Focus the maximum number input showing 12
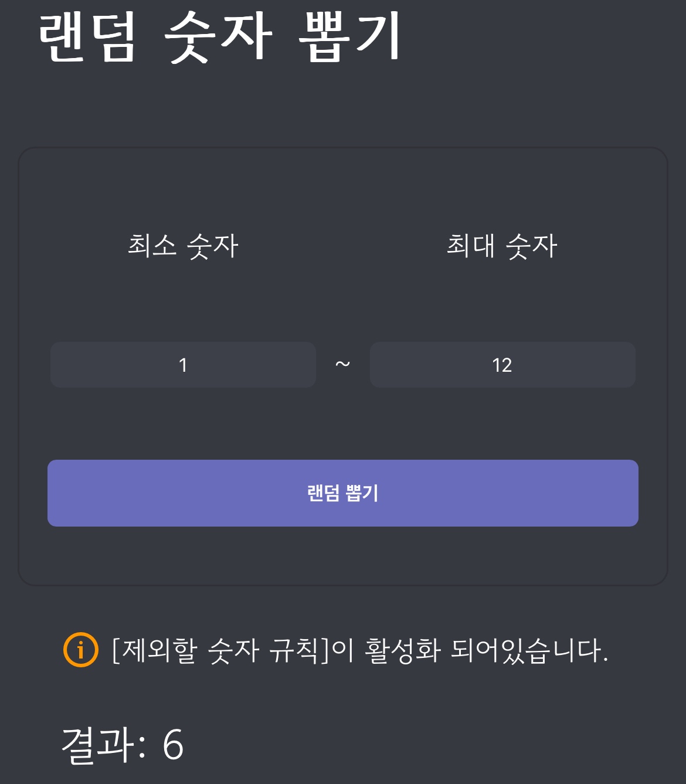 pyautogui.click(x=502, y=365)
